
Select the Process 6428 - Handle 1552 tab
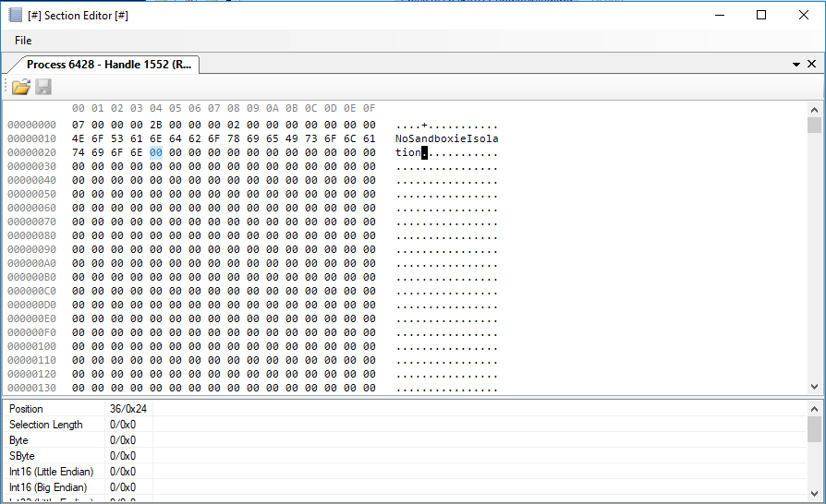point(108,65)
